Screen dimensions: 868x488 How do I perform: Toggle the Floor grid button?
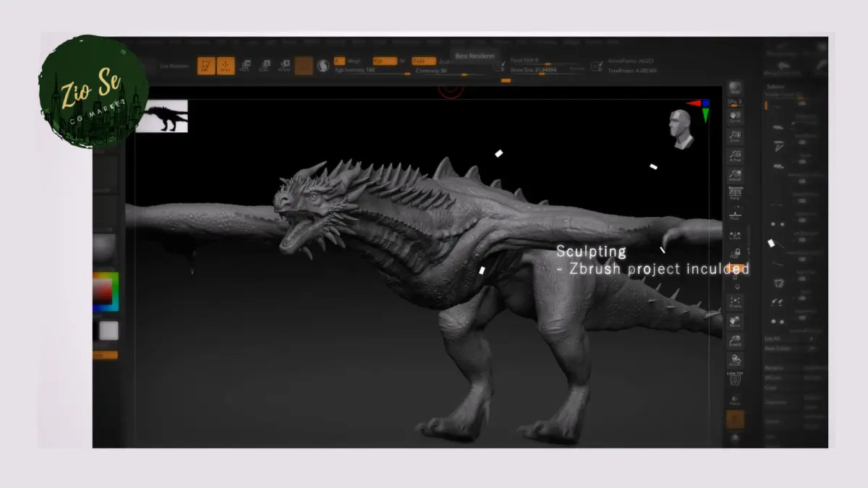pos(736,214)
